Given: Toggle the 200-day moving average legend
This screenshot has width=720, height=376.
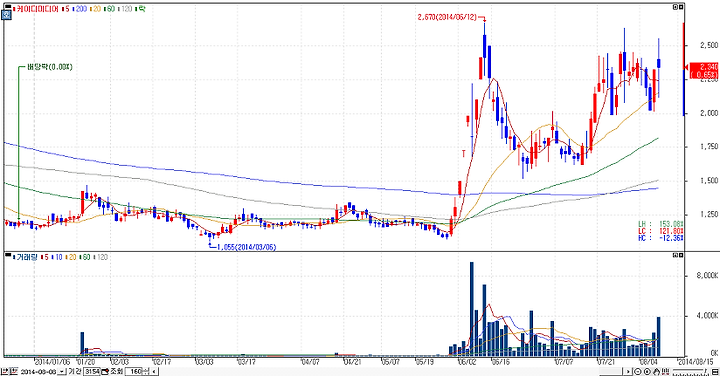Looking at the screenshot, I should point(79,9).
